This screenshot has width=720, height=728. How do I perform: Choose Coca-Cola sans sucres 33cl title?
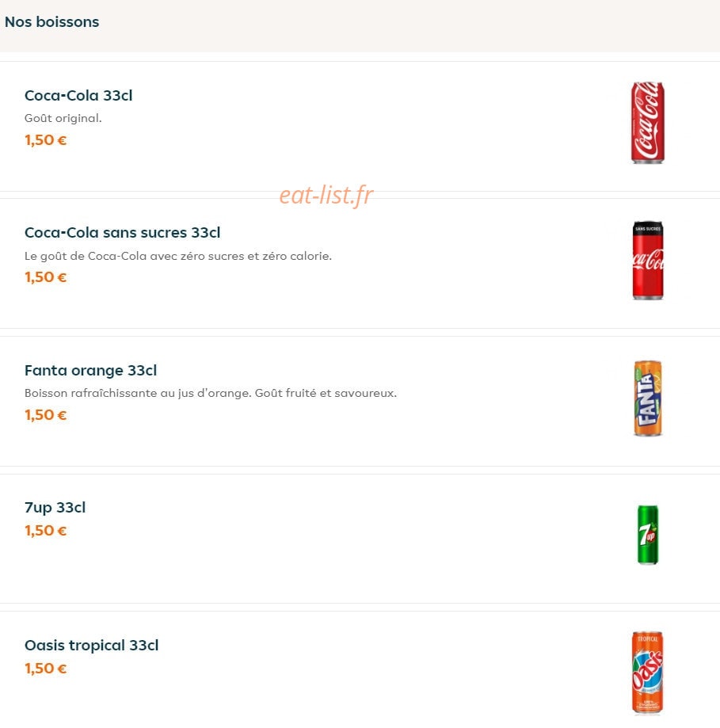pos(123,232)
